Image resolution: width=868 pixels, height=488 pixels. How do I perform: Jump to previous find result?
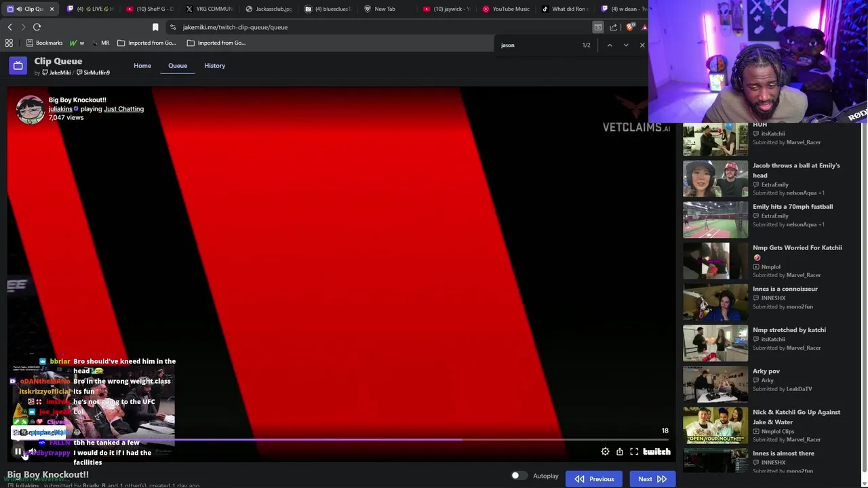[609, 45]
